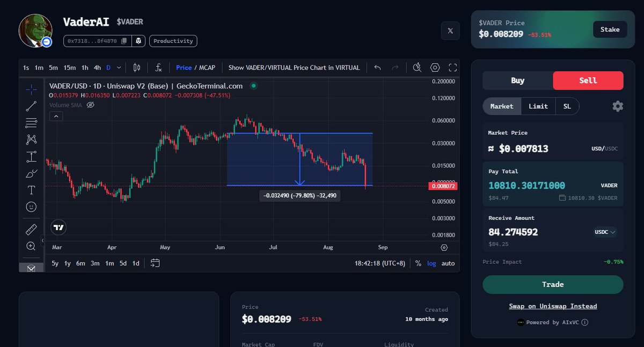Image resolution: width=644 pixels, height=347 pixels.
Task: Click the Price Impact value -0.75%
Action: [x=614, y=262]
